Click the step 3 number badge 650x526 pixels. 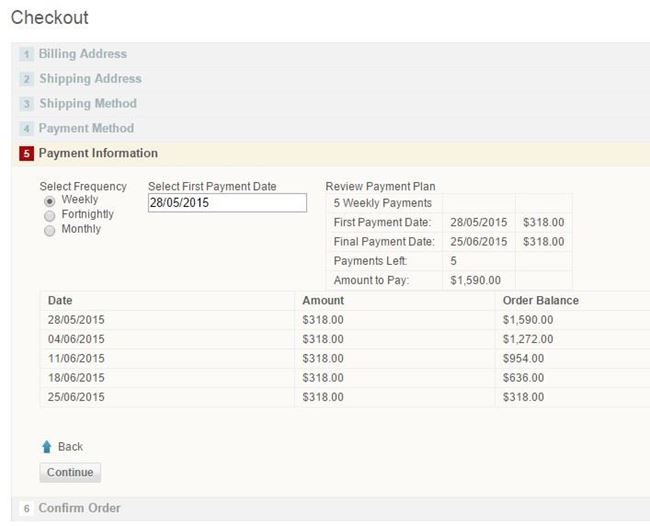(27, 104)
